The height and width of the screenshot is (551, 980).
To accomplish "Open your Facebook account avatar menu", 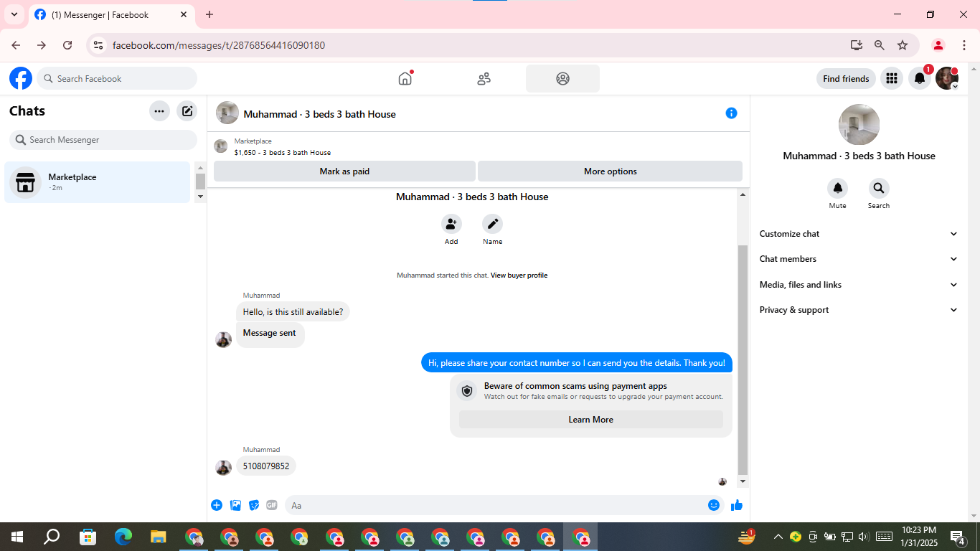I will tap(947, 78).
